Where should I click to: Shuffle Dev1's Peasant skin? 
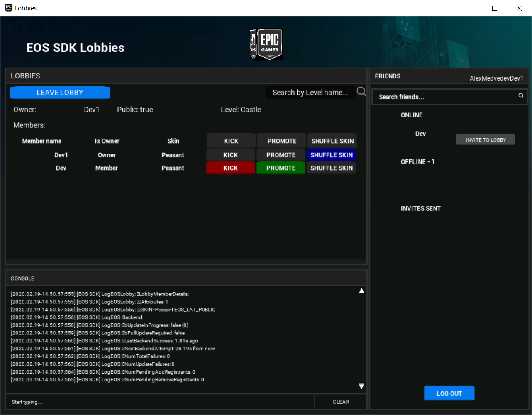click(x=331, y=154)
